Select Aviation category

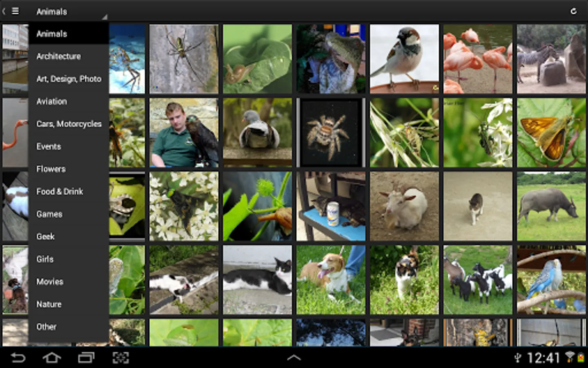(69, 101)
